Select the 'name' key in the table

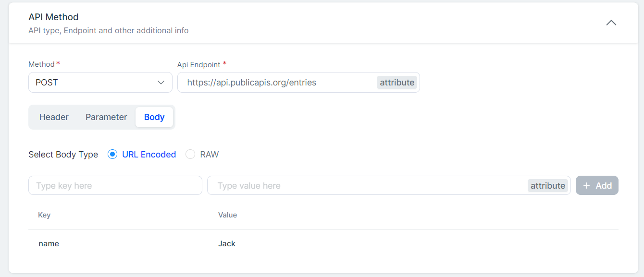click(49, 243)
